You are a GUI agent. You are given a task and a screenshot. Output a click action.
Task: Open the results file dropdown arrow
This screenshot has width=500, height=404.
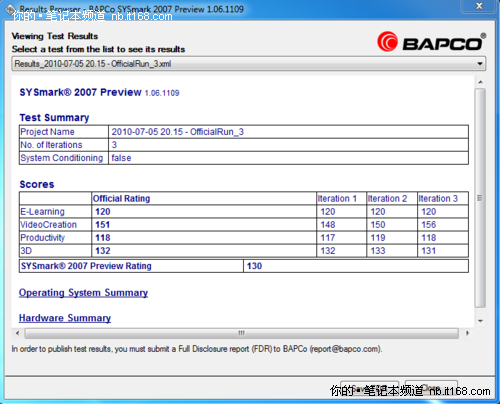(480, 63)
